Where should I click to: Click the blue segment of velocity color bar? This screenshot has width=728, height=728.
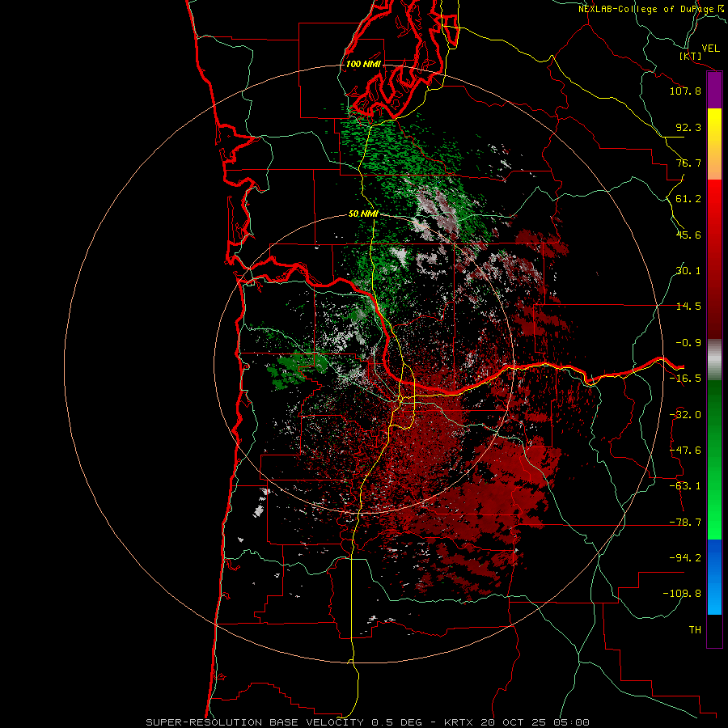(x=714, y=577)
